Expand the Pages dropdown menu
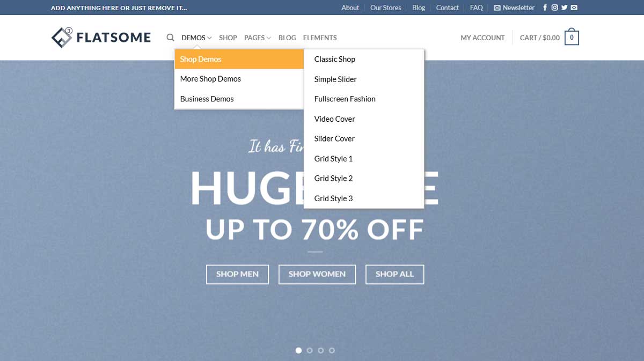Screen dimensions: 644x361 click(x=258, y=38)
